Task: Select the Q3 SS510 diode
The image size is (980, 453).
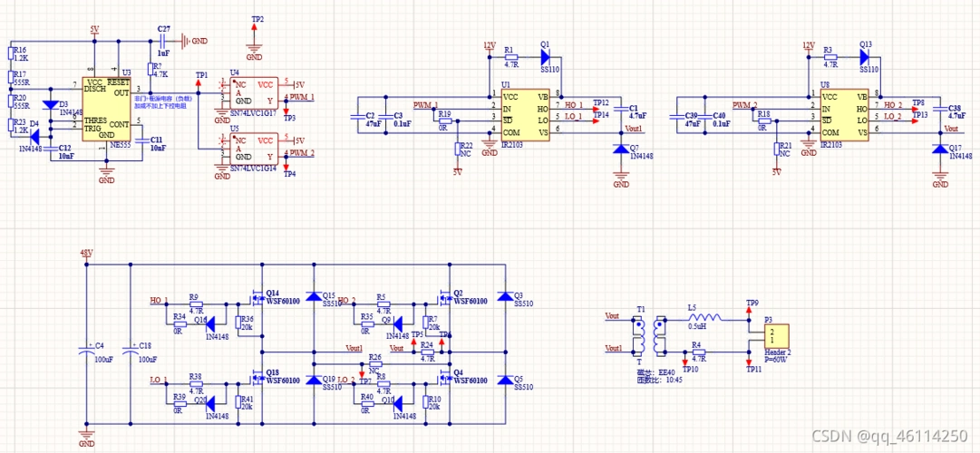Action: click(x=505, y=296)
